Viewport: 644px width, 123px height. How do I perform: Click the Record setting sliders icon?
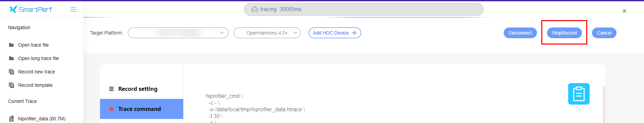(111, 89)
